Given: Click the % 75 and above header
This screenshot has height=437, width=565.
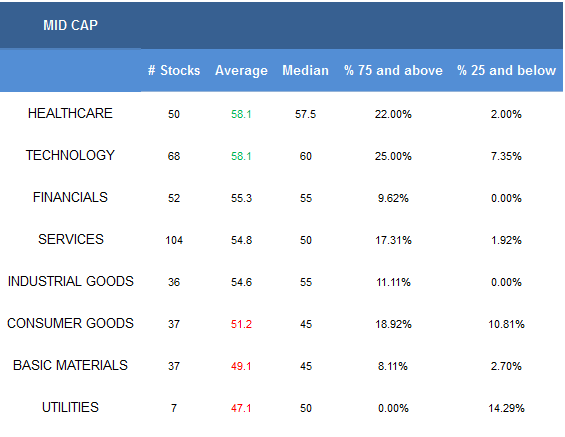Looking at the screenshot, I should (x=393, y=70).
